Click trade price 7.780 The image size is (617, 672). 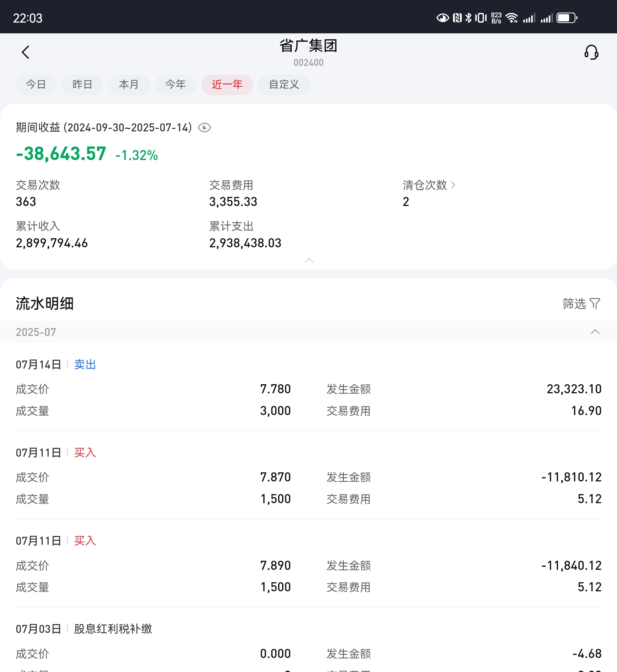click(275, 389)
